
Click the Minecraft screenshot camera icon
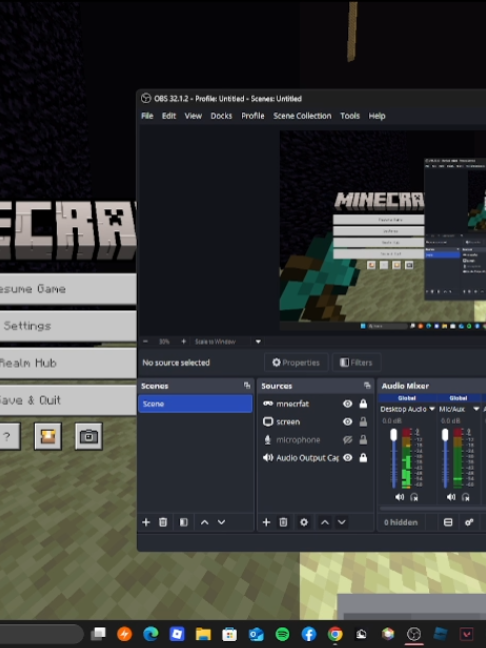tap(89, 436)
